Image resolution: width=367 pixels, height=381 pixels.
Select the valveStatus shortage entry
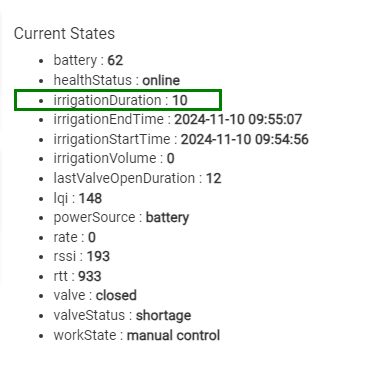pos(122,315)
